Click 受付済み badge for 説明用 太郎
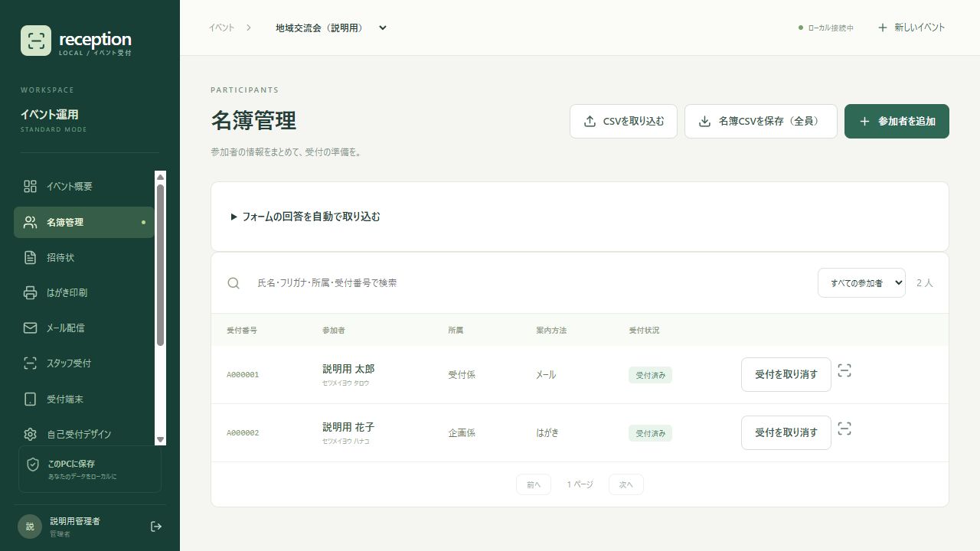Image resolution: width=980 pixels, height=551 pixels. (x=650, y=375)
